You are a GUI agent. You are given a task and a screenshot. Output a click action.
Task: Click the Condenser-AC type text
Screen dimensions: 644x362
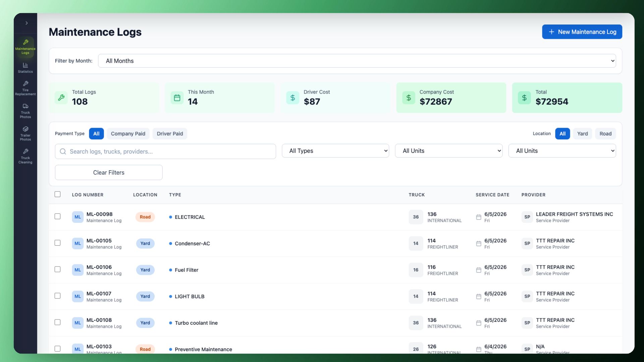pos(192,243)
